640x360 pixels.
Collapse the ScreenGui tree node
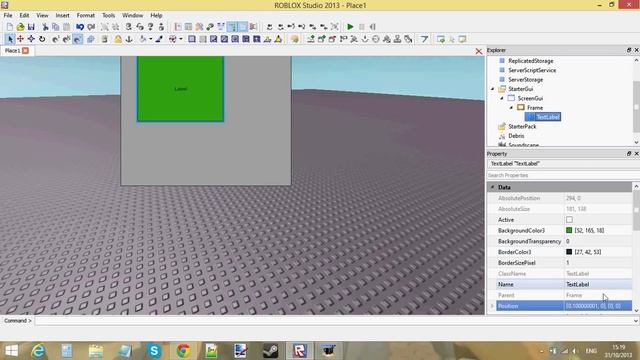point(502,98)
